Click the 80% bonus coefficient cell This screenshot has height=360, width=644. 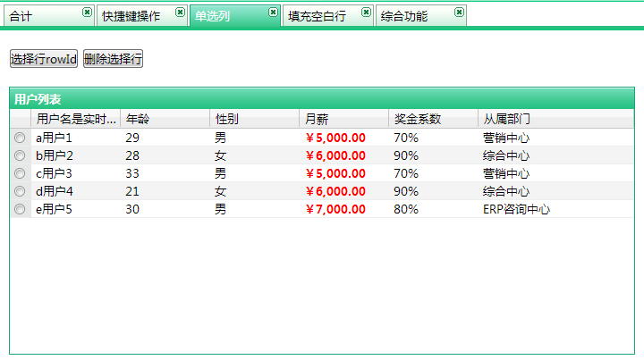(x=434, y=210)
